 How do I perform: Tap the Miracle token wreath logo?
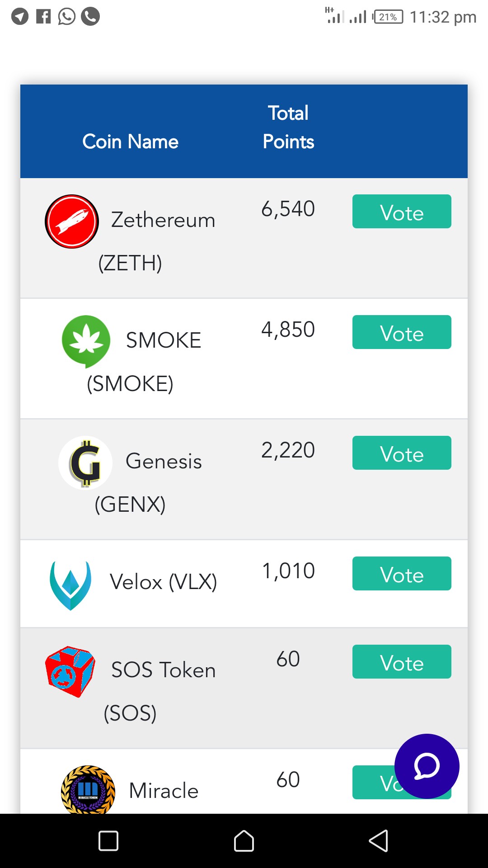[x=88, y=790]
